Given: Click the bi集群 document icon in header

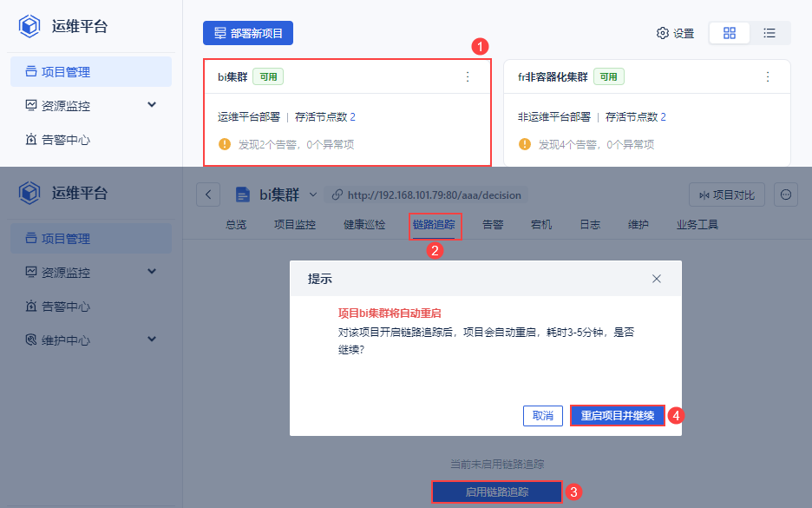Looking at the screenshot, I should point(242,195).
